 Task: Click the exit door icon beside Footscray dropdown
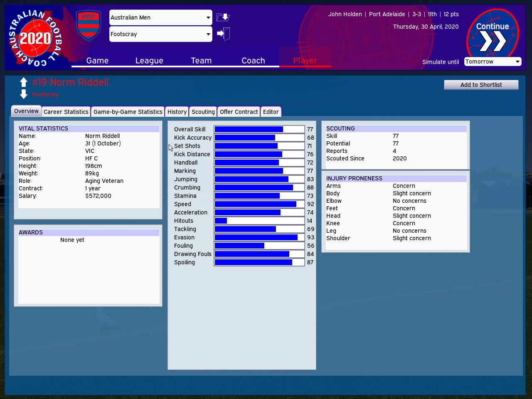[223, 34]
